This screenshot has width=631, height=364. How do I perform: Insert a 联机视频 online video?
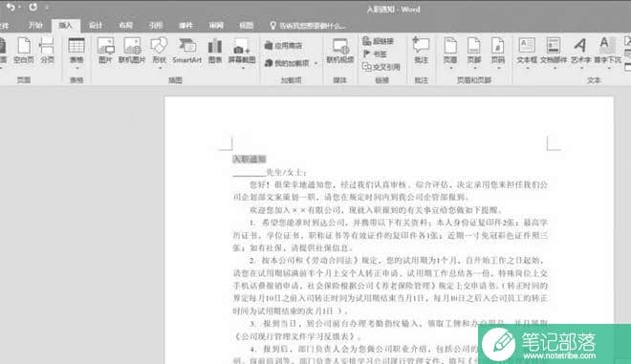click(x=340, y=51)
